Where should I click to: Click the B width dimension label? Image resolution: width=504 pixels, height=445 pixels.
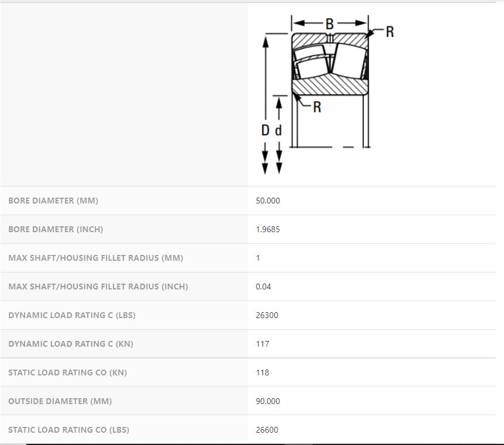[x=330, y=24]
